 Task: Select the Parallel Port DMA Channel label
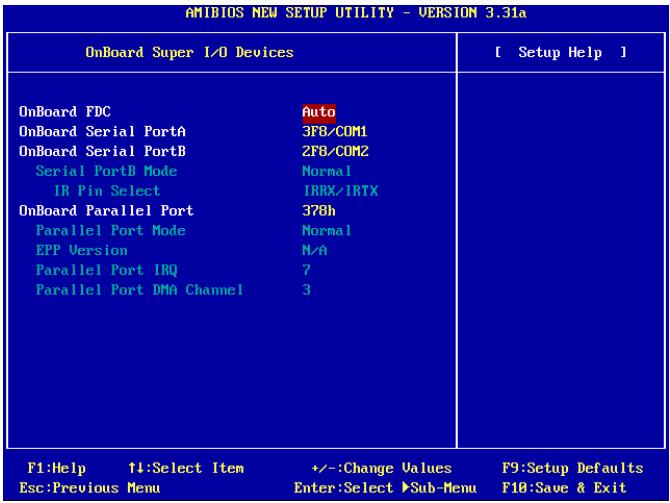pos(140,290)
